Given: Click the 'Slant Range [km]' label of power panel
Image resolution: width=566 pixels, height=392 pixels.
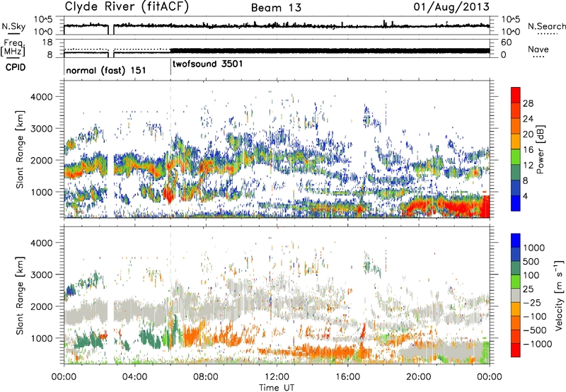Looking at the screenshot, I should pyautogui.click(x=20, y=149).
